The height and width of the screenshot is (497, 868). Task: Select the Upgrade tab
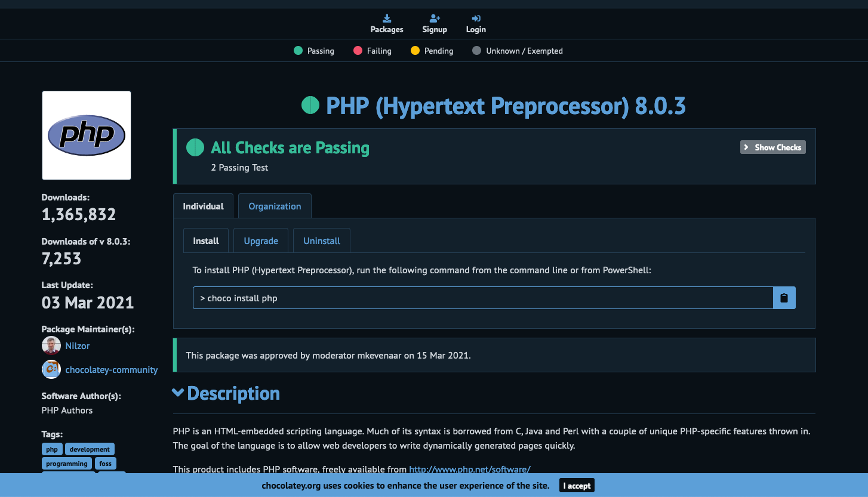pyautogui.click(x=261, y=240)
